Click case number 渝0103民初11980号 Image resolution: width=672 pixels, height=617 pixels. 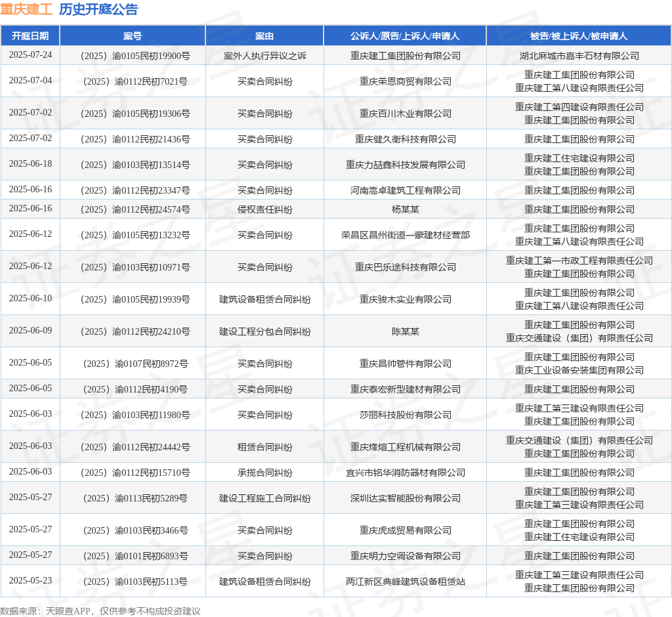[x=135, y=415]
